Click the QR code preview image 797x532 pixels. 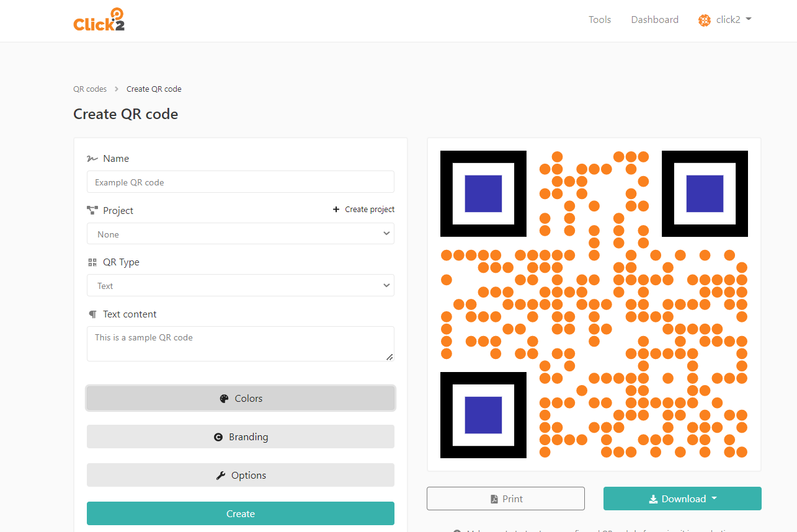click(594, 304)
